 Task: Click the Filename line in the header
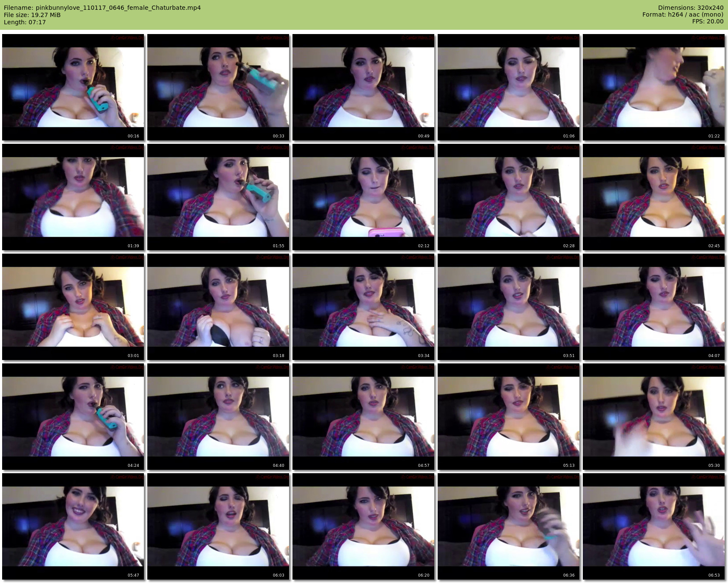coord(102,8)
